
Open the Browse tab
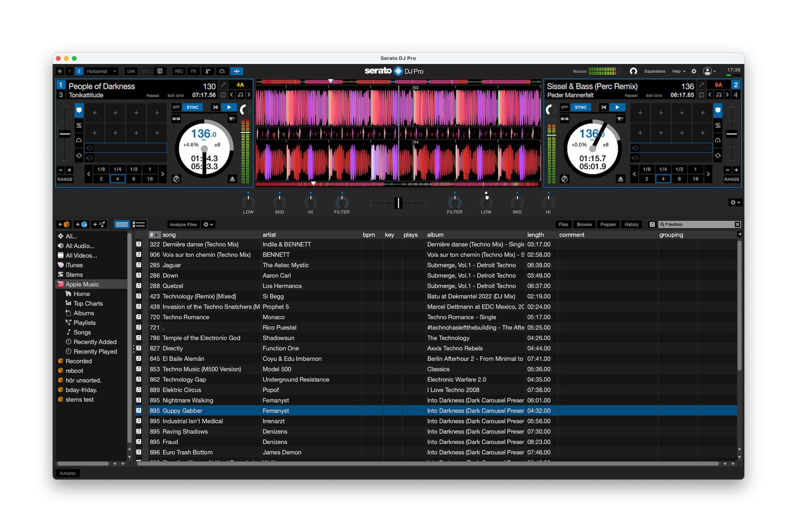click(584, 225)
